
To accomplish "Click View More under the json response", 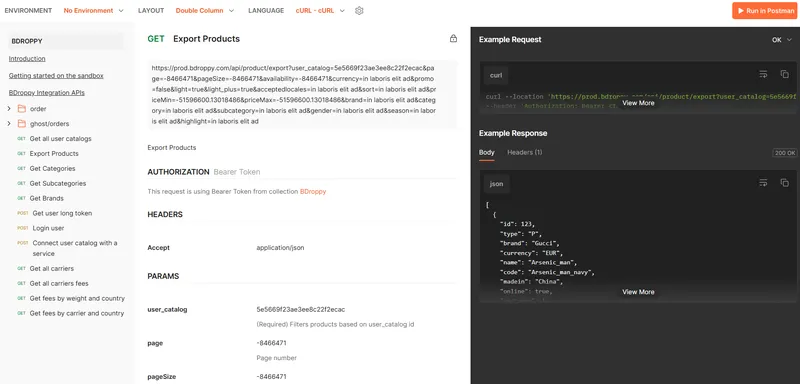I will tap(638, 292).
